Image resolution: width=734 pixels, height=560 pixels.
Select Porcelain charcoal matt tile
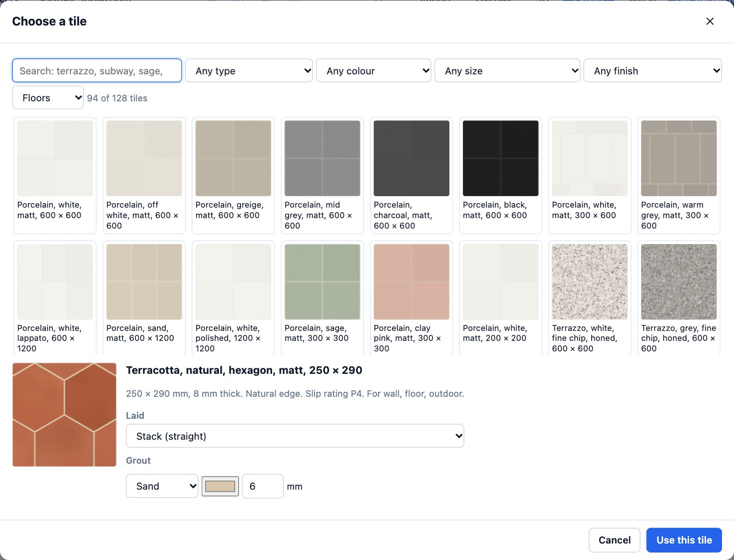(x=411, y=175)
